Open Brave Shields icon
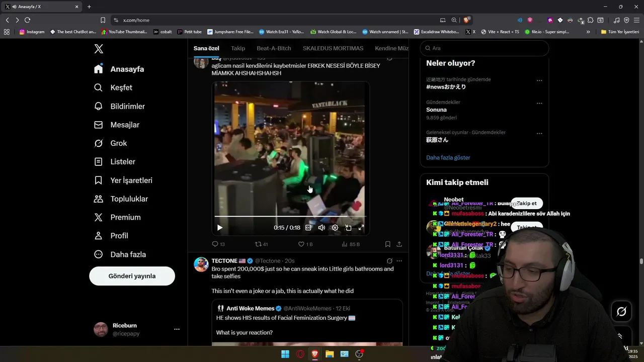The height and width of the screenshot is (362, 644). [x=467, y=20]
